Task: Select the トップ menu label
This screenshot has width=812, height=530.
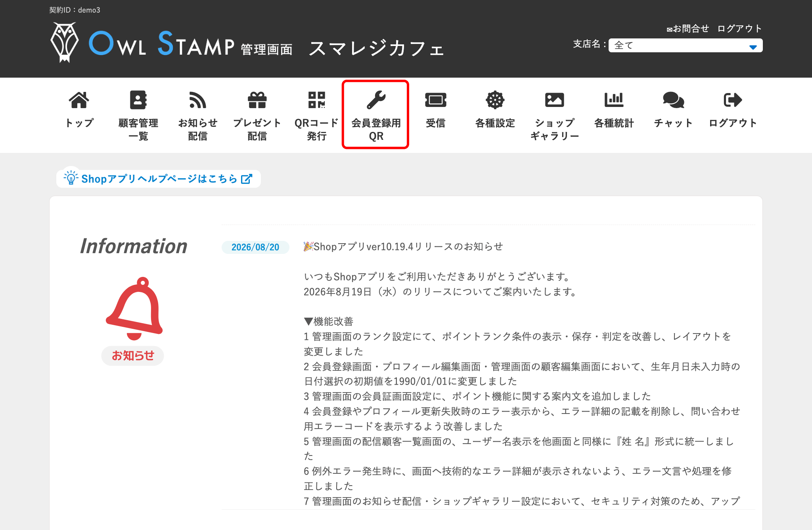Action: click(x=79, y=123)
